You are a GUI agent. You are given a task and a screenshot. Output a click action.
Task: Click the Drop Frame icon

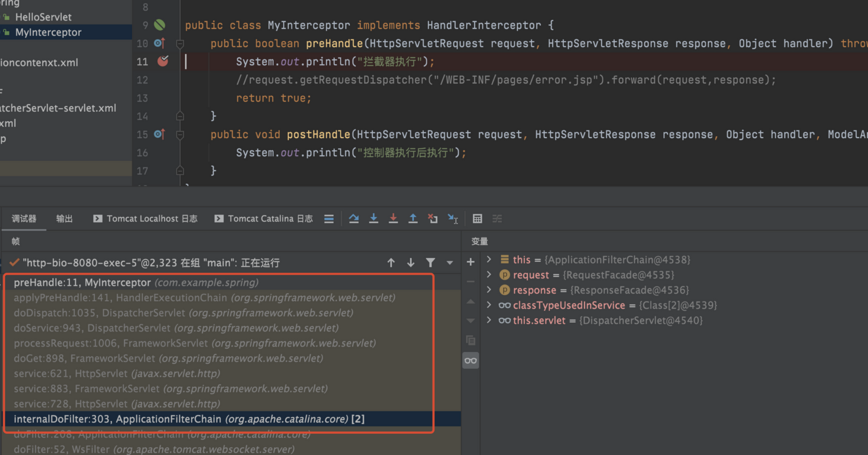click(433, 219)
